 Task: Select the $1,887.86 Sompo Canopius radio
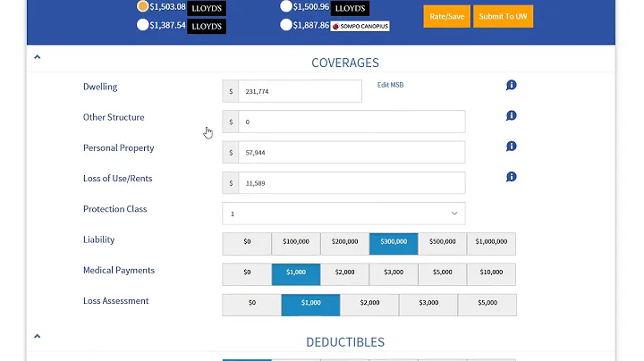click(286, 25)
